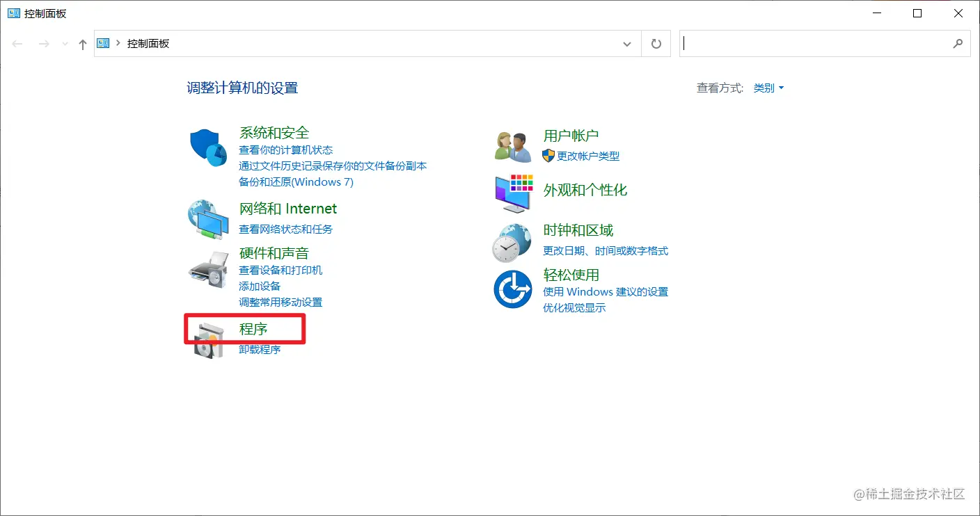Click the navigate up arrow
The image size is (980, 516).
81,43
